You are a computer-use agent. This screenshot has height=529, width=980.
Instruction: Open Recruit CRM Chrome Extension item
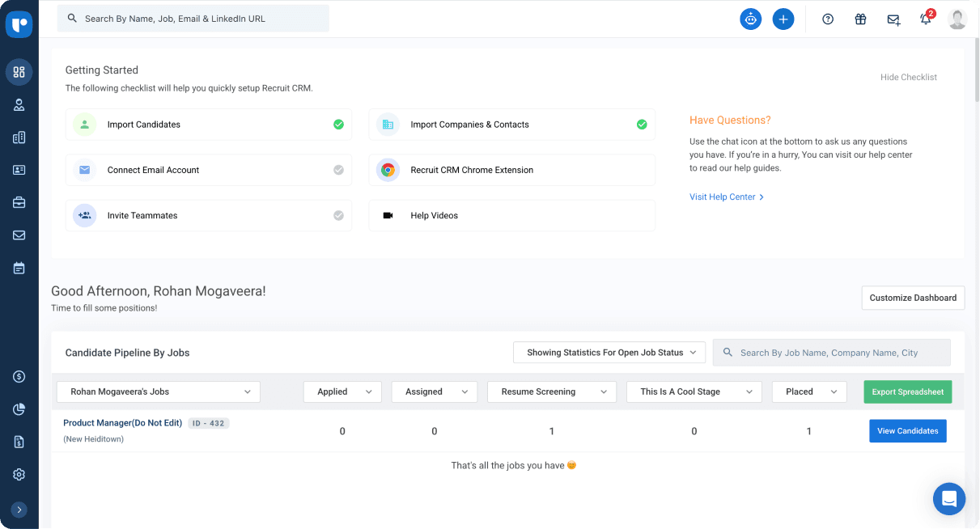[x=511, y=170]
